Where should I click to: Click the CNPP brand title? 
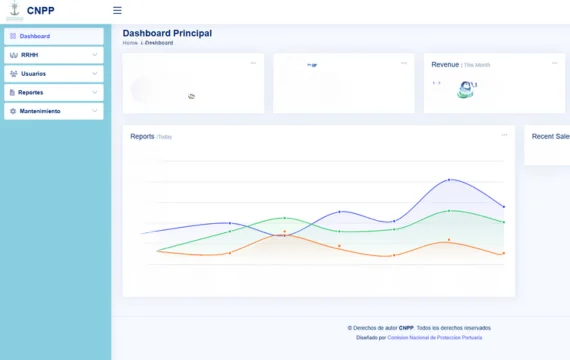click(41, 11)
